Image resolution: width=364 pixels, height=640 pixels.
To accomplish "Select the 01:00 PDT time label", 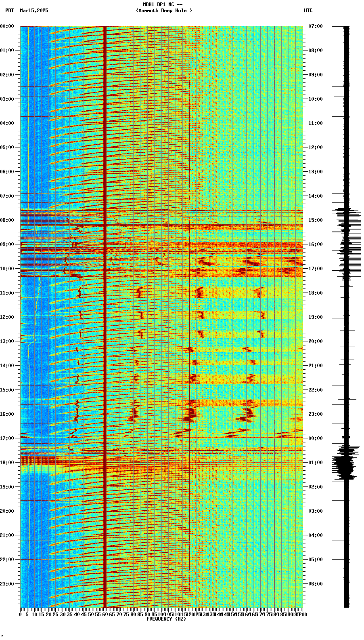I will (x=7, y=51).
